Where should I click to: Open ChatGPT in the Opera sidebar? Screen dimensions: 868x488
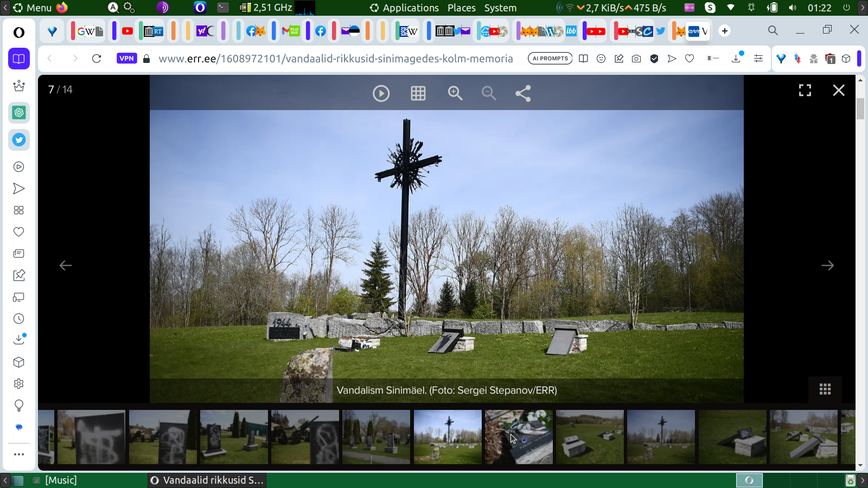pyautogui.click(x=19, y=113)
